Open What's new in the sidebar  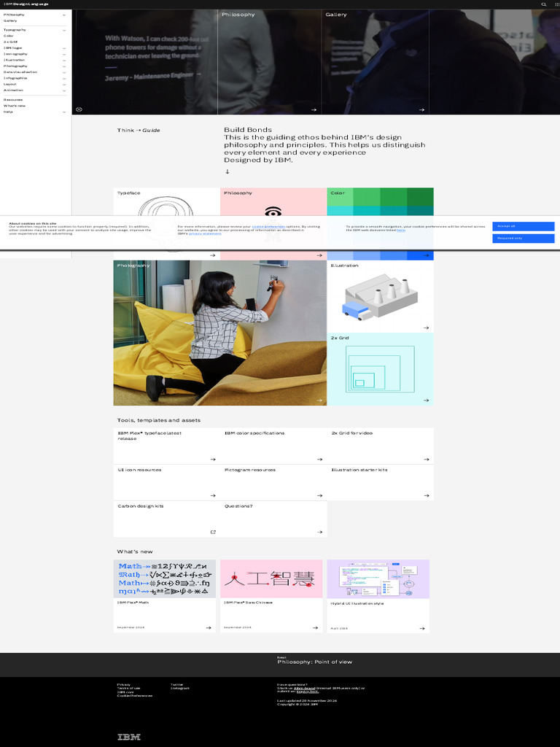(x=15, y=106)
